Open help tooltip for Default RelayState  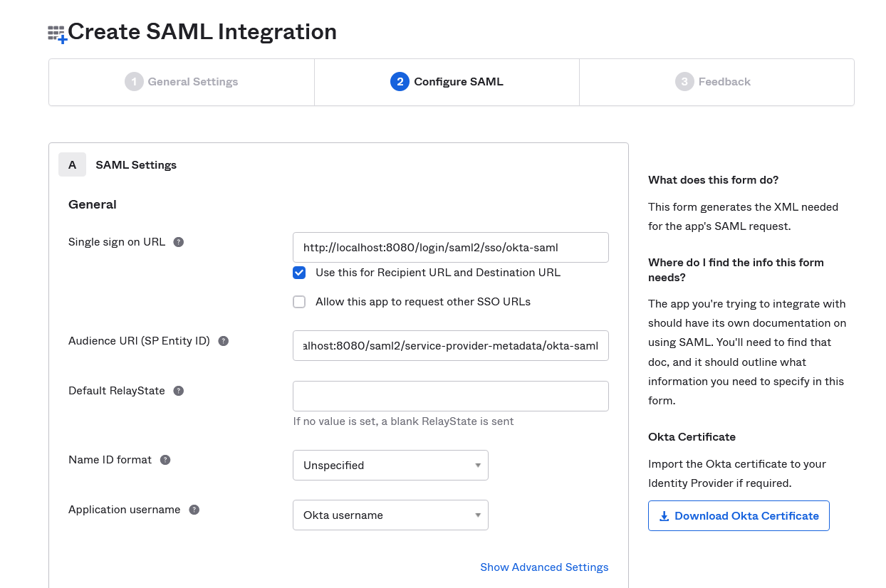[x=178, y=390]
